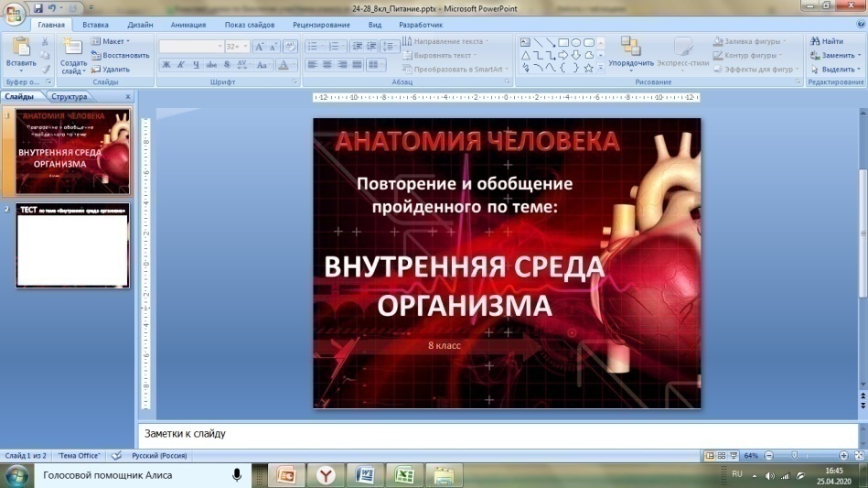Image resolution: width=868 pixels, height=488 pixels.
Task: Open the Макет layout dropdown
Action: (x=114, y=41)
